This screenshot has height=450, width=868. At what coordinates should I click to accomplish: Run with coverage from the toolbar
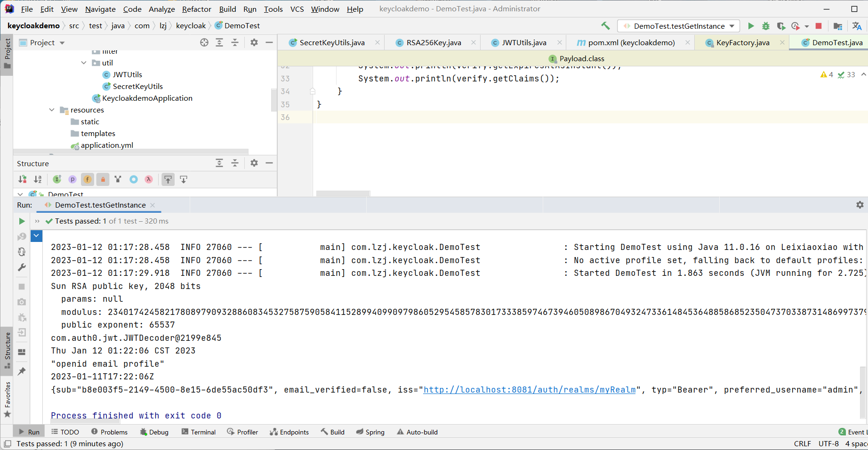(x=781, y=26)
